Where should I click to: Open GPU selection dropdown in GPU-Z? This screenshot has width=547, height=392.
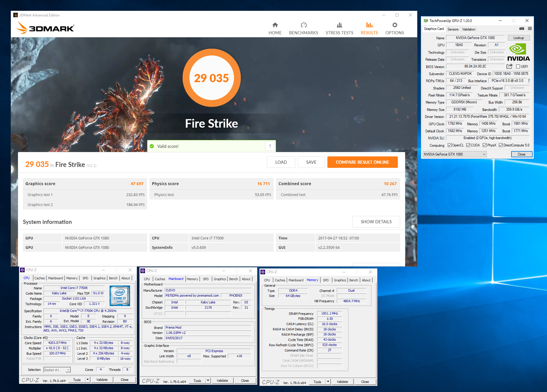[455, 154]
